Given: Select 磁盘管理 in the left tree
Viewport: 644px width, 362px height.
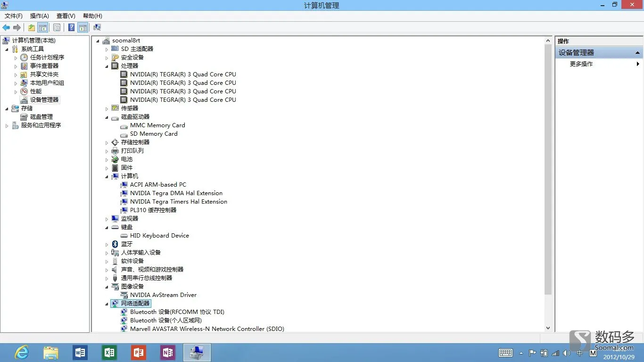Looking at the screenshot, I should pos(41,117).
